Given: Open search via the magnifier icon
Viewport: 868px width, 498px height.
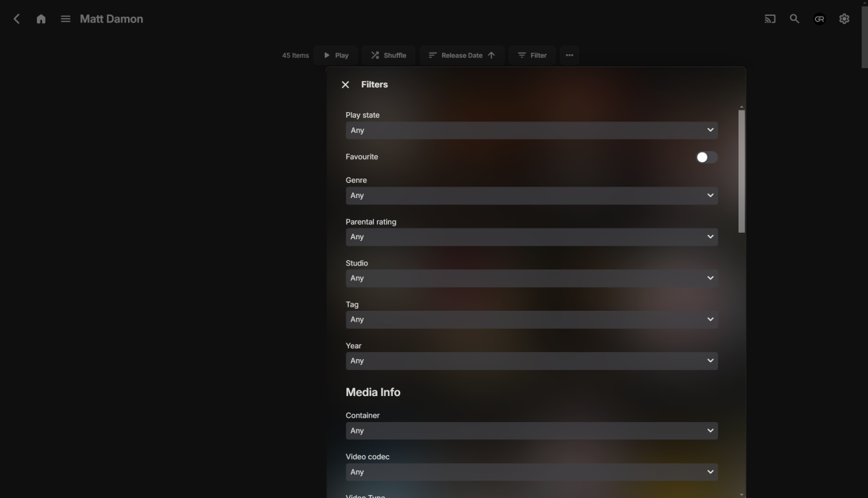Looking at the screenshot, I should pyautogui.click(x=794, y=19).
